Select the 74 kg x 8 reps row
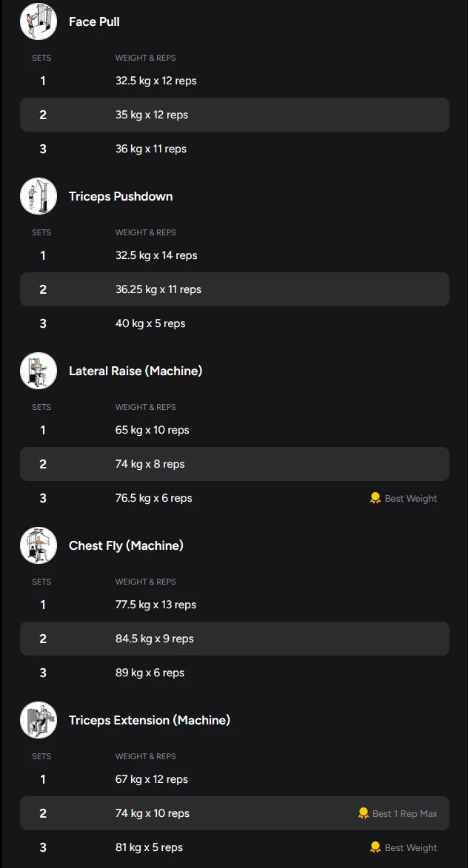Screen dimensions: 468x868 234,464
